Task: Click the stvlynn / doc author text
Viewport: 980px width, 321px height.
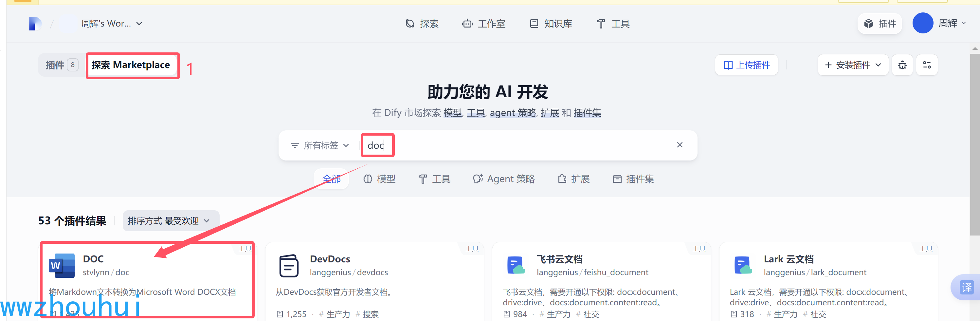Action: [x=106, y=273]
